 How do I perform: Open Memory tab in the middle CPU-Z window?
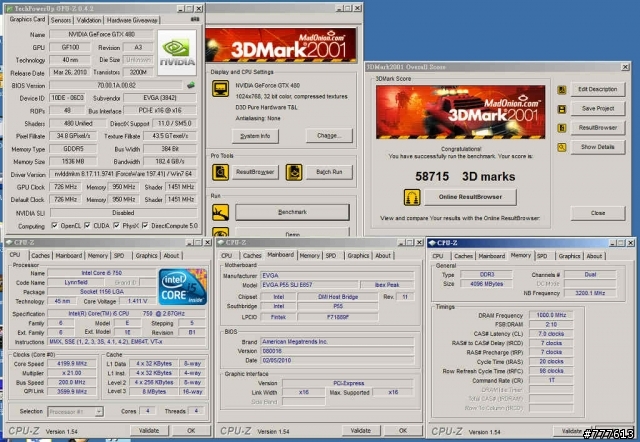(309, 255)
